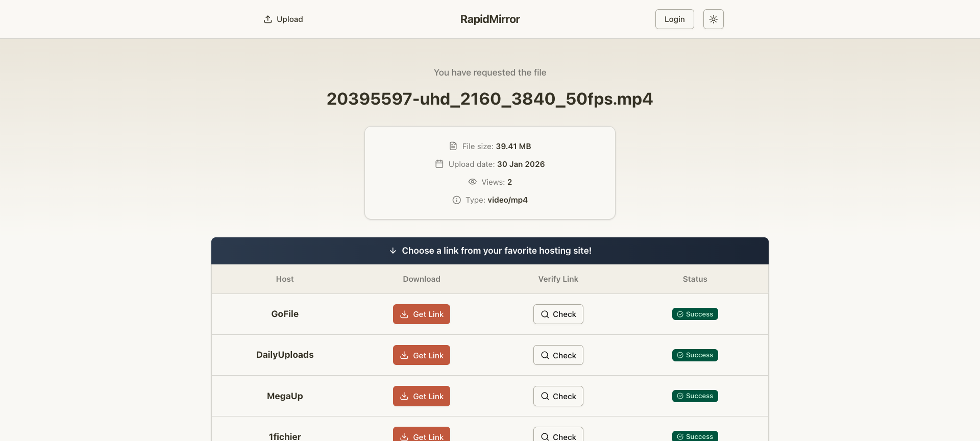The height and width of the screenshot is (441, 980).
Task: Click the GoFile host name
Action: [285, 314]
